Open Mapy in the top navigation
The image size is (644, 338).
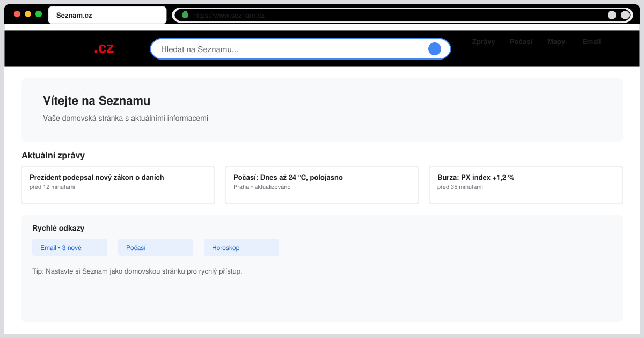click(x=556, y=41)
